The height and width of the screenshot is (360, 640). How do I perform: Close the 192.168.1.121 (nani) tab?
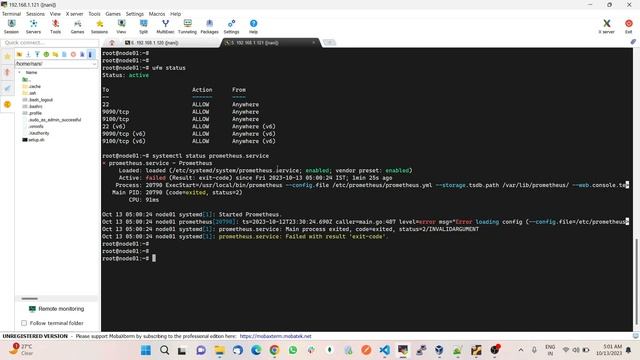coord(313,42)
